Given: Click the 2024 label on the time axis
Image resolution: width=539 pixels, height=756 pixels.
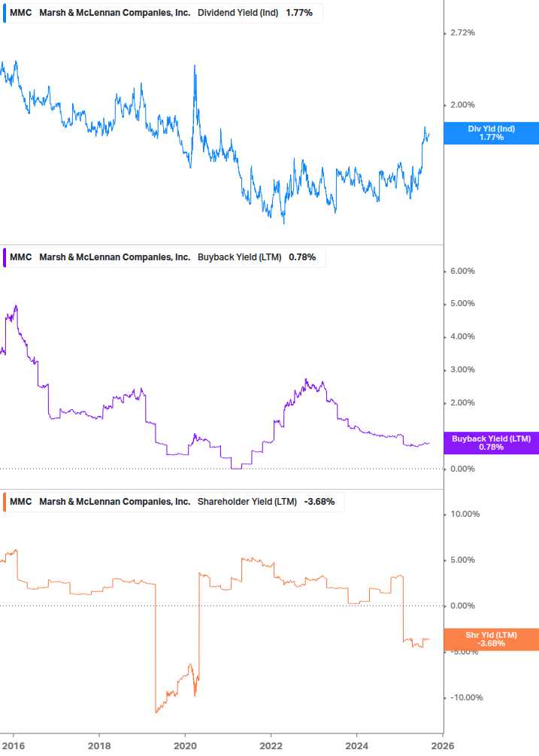Looking at the screenshot, I should click(x=356, y=746).
